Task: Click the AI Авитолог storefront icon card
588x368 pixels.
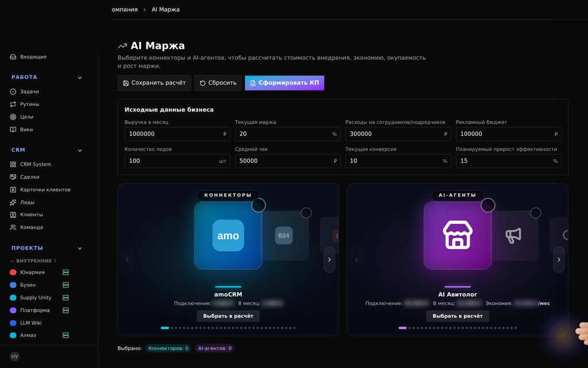Action: [x=458, y=235]
